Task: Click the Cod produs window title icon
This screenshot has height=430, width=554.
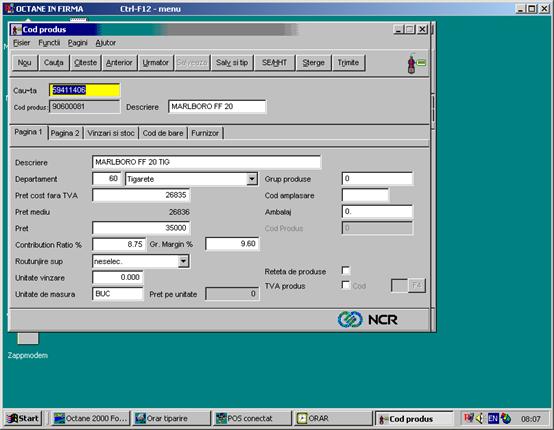Action: [16, 30]
